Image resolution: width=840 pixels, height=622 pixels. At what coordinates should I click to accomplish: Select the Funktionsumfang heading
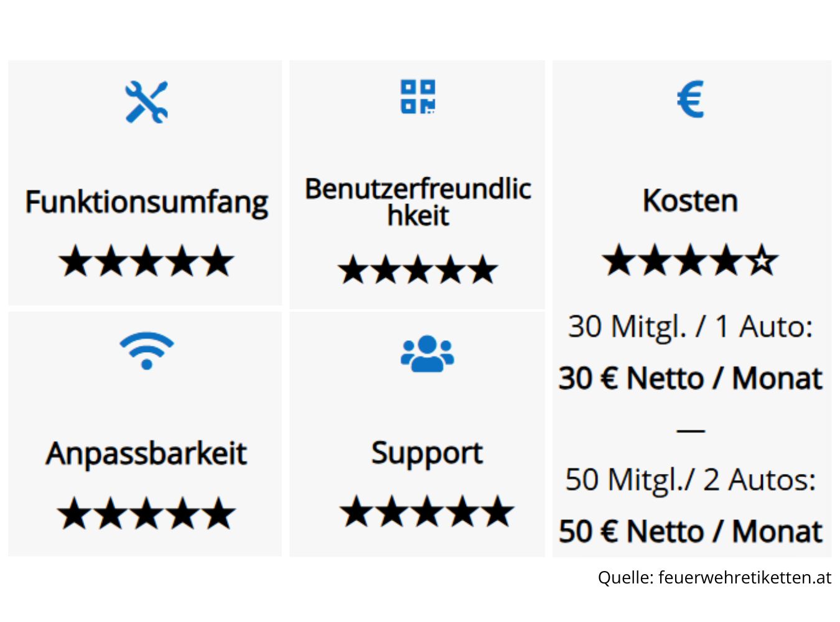(x=147, y=202)
